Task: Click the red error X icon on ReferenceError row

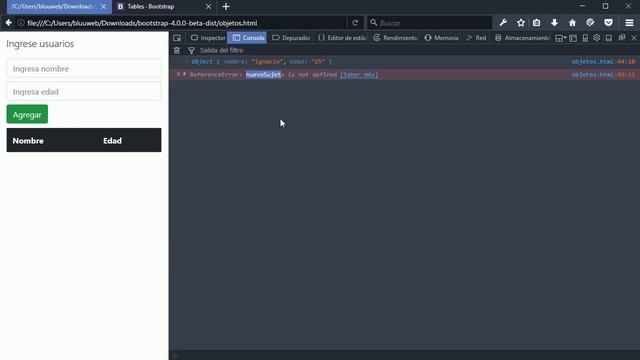Action: point(178,75)
